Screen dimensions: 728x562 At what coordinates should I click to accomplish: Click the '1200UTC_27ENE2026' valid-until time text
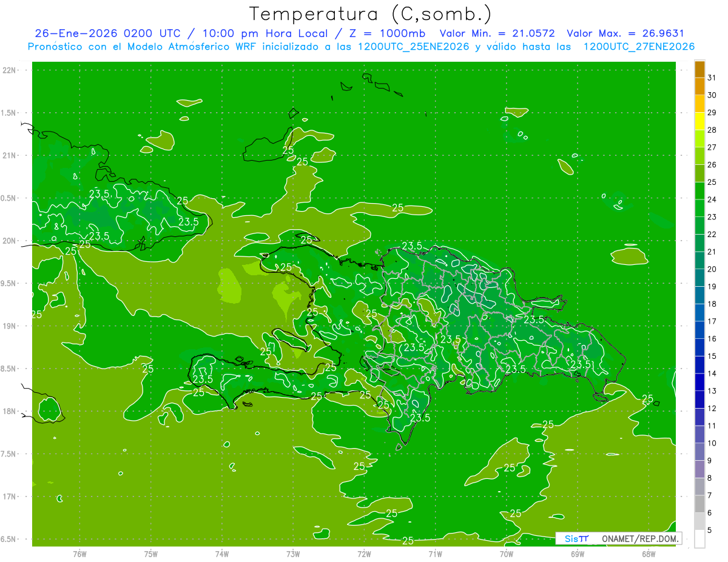(639, 47)
